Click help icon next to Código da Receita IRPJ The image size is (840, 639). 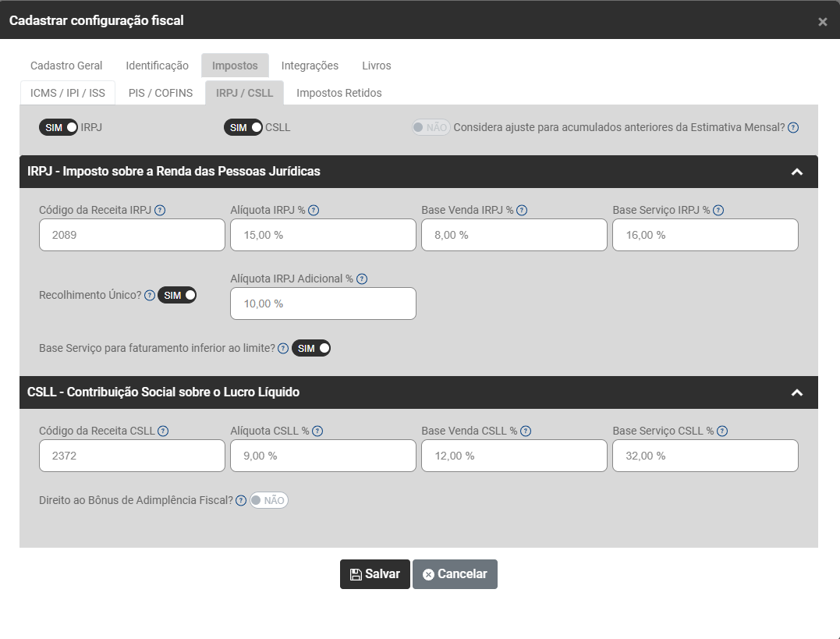point(160,211)
